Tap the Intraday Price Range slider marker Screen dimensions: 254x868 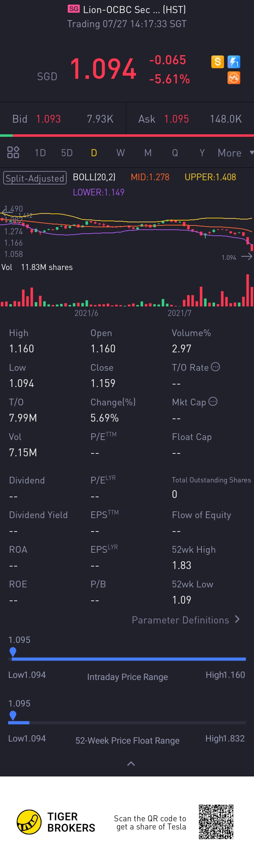click(x=13, y=651)
